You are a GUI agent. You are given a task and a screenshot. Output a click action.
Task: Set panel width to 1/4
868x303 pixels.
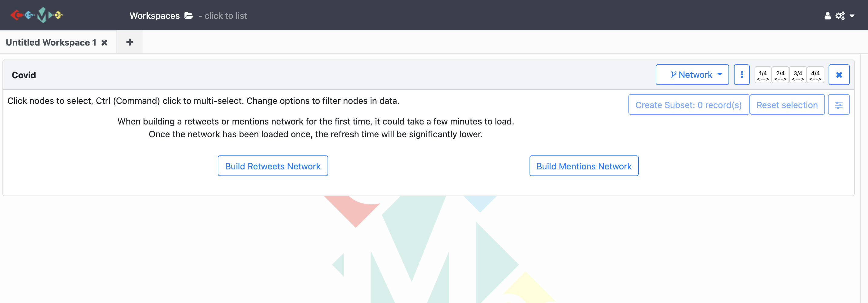(763, 75)
